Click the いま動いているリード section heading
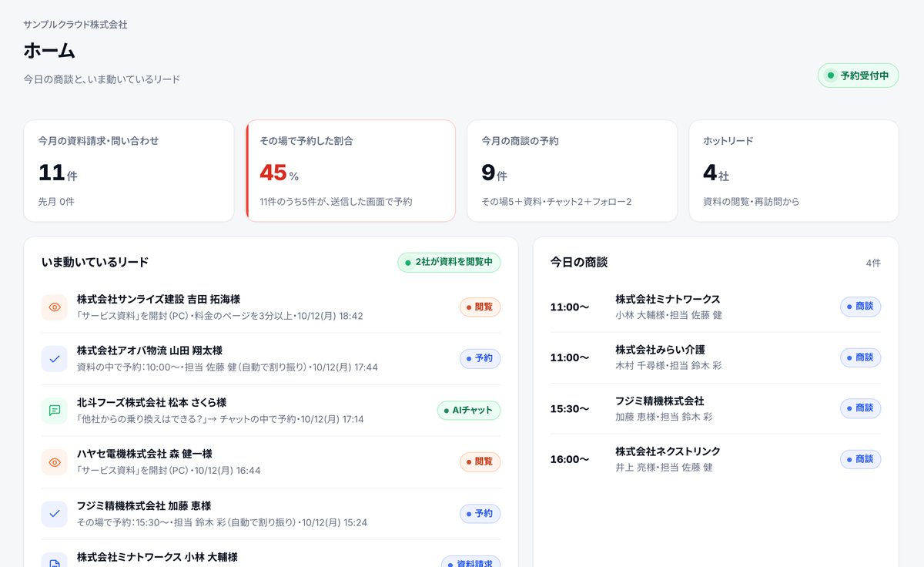Screen dimensions: 924x567 [x=95, y=263]
